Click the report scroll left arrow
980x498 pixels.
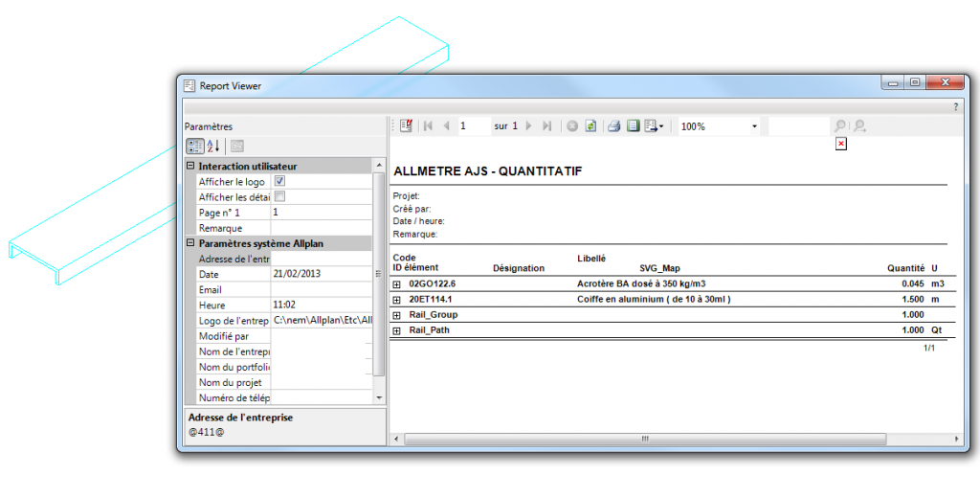click(396, 440)
